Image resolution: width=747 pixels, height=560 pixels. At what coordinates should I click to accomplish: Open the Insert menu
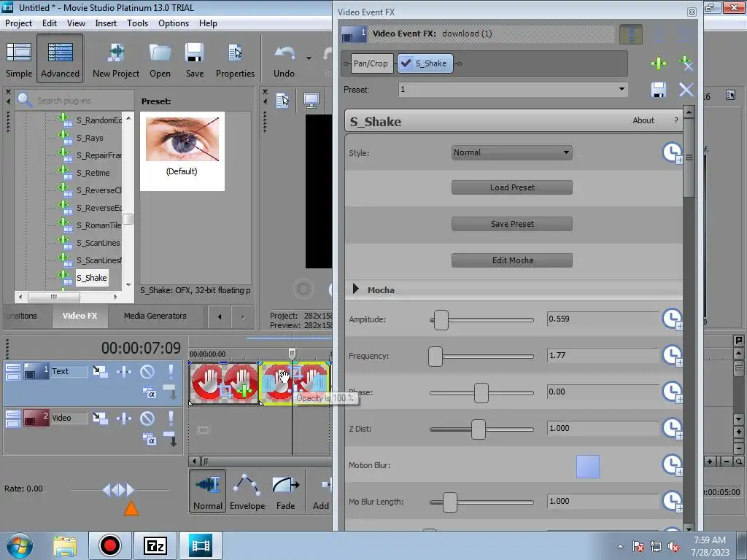coord(106,23)
